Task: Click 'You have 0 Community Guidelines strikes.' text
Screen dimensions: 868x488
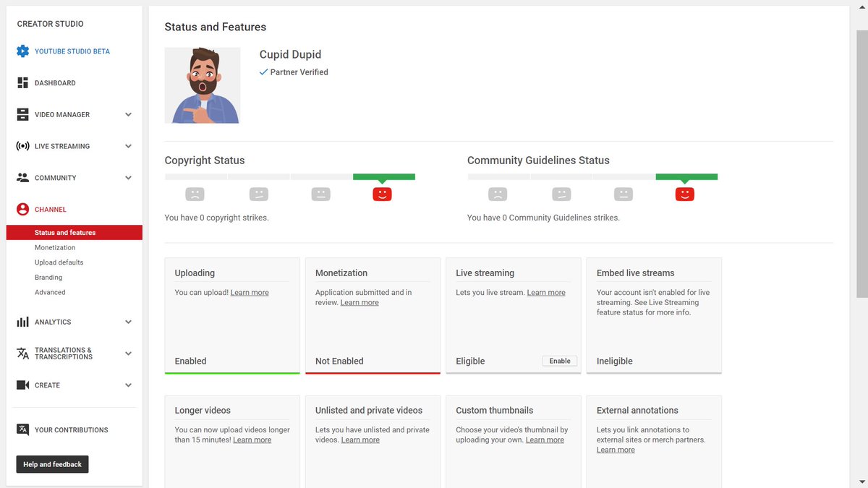Action: [543, 218]
